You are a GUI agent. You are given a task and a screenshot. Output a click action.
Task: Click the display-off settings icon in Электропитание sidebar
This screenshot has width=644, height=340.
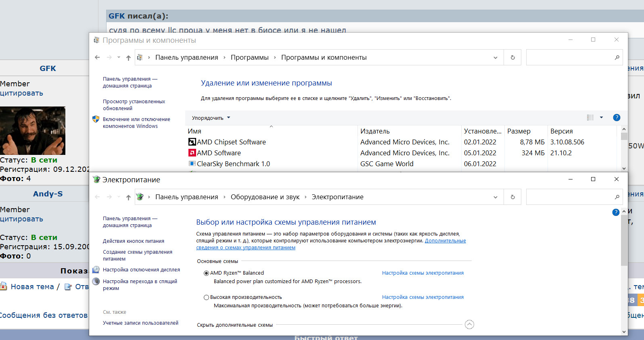click(x=96, y=269)
